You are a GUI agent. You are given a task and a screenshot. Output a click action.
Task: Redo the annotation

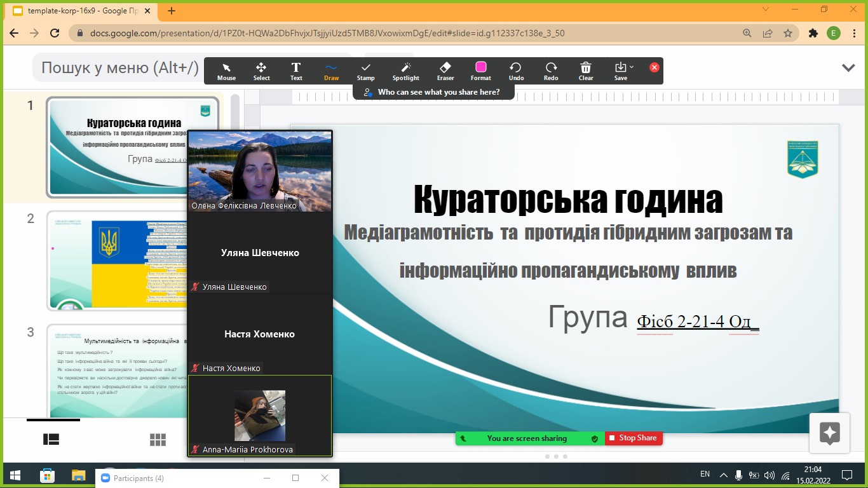pos(551,71)
